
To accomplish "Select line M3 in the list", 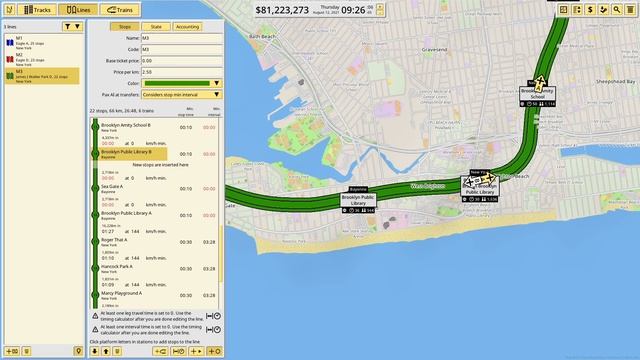I will pos(42,76).
